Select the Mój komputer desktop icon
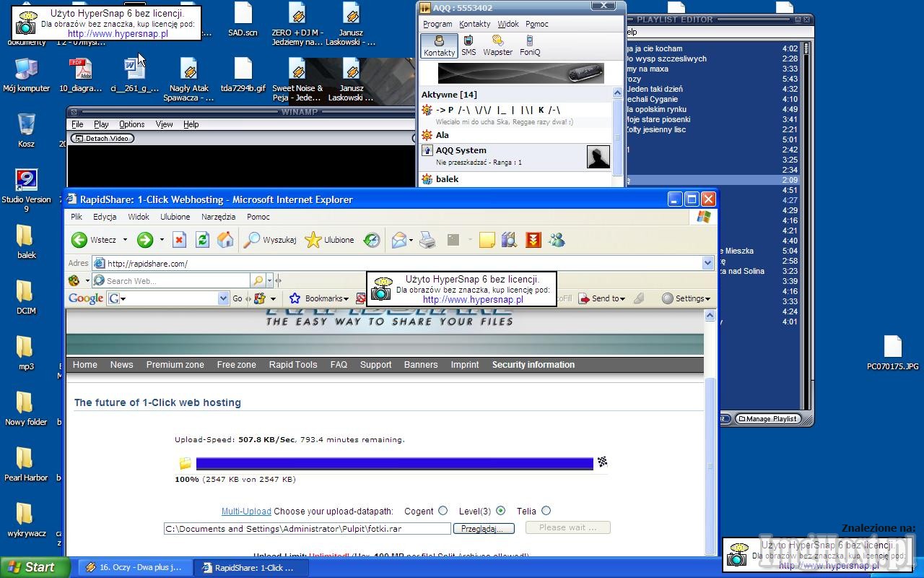The height and width of the screenshot is (578, 924). click(x=26, y=75)
